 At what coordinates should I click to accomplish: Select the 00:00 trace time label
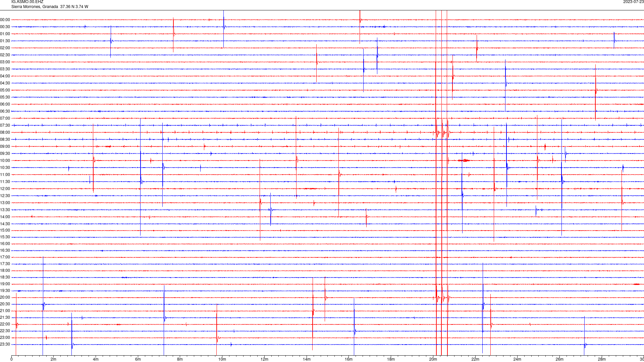click(5, 20)
